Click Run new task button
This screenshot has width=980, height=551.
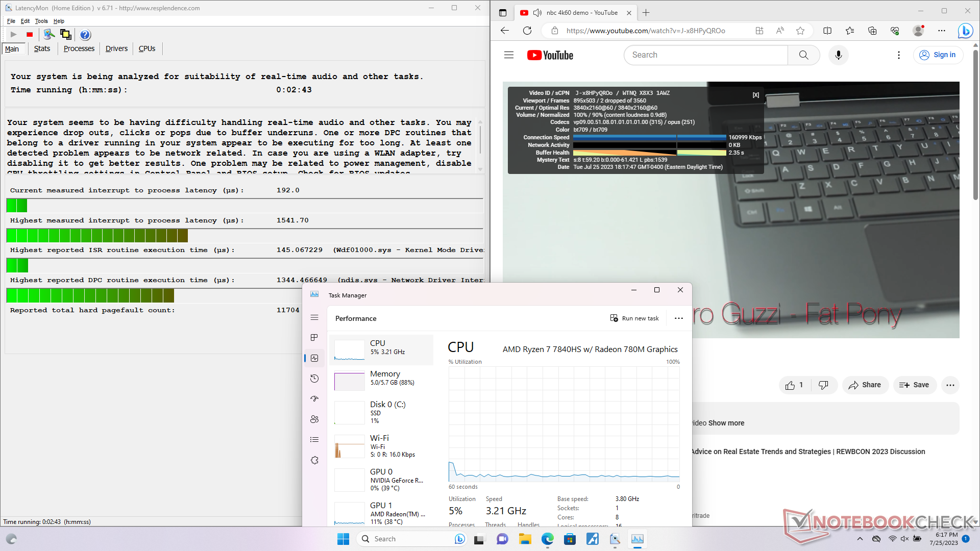click(x=634, y=318)
